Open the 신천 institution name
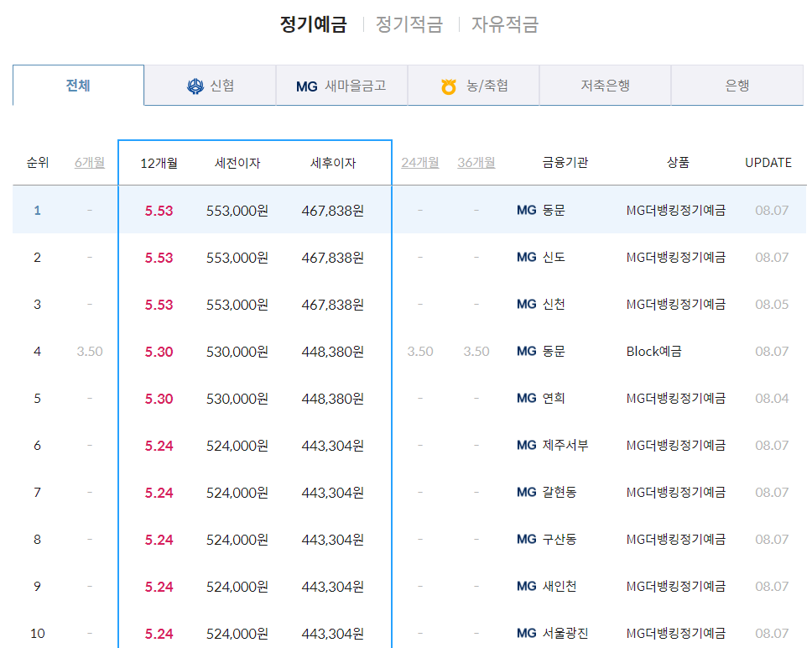Viewport: 812px width, 648px height. 554,305
